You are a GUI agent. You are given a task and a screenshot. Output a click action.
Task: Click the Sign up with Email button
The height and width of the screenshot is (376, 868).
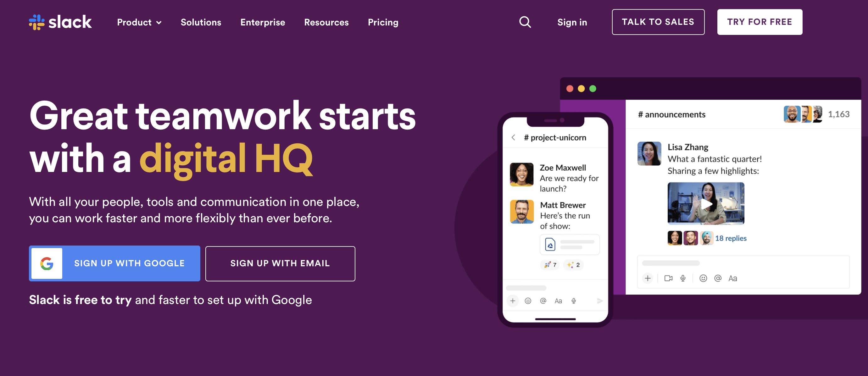[x=280, y=263]
